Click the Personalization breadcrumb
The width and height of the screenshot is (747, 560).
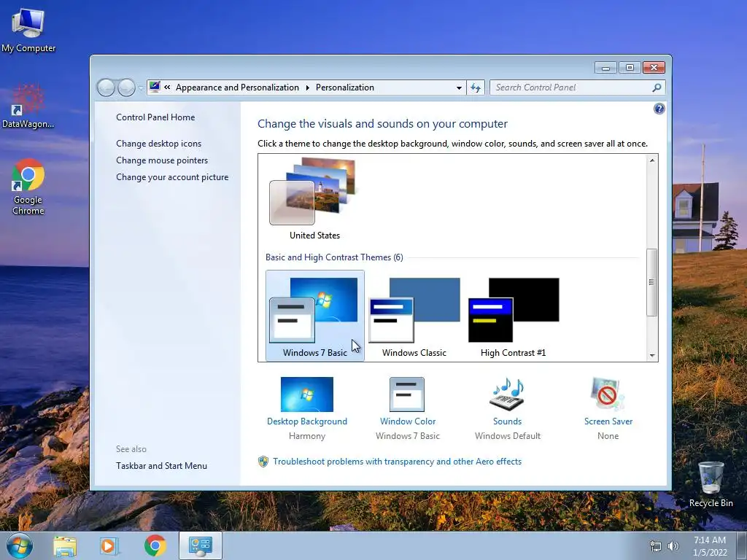click(345, 87)
